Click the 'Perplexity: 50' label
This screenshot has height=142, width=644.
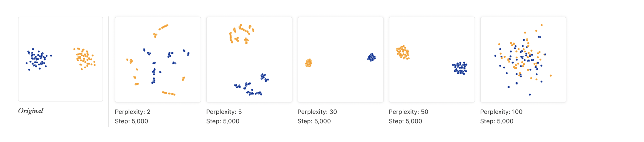pos(409,112)
